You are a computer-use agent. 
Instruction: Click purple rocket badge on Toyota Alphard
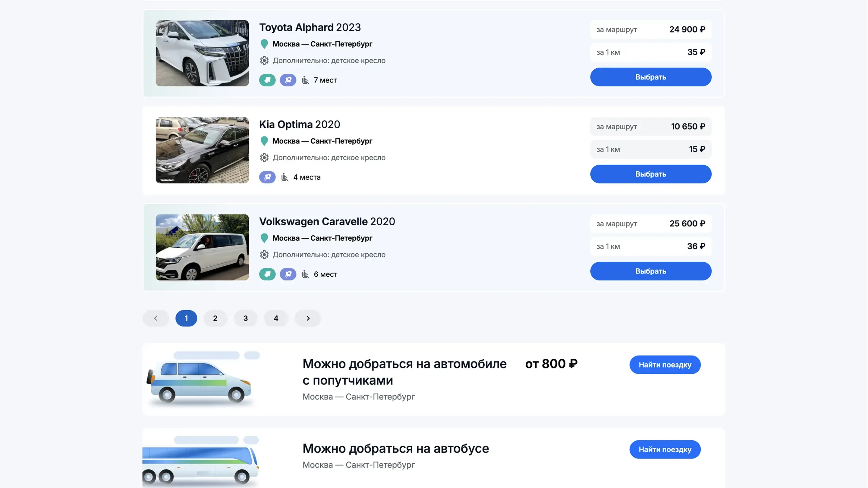coord(288,80)
